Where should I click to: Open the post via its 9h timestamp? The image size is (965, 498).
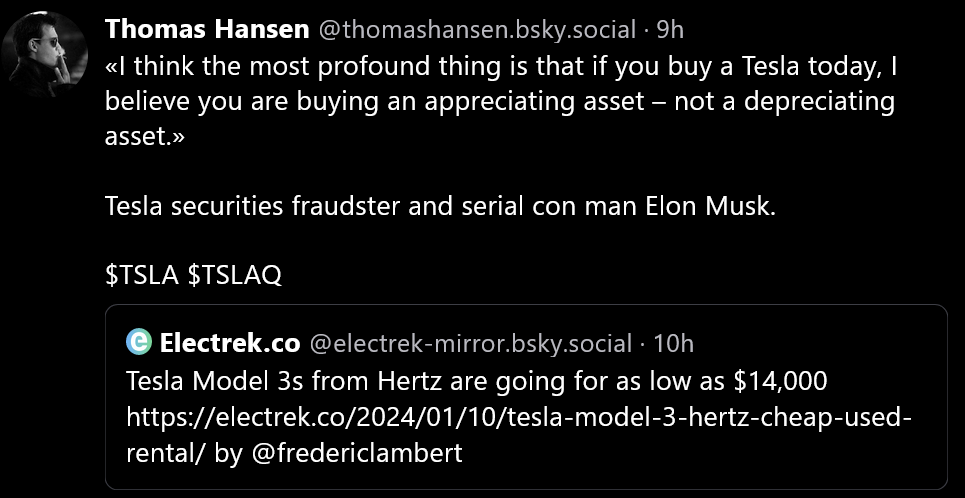point(670,30)
